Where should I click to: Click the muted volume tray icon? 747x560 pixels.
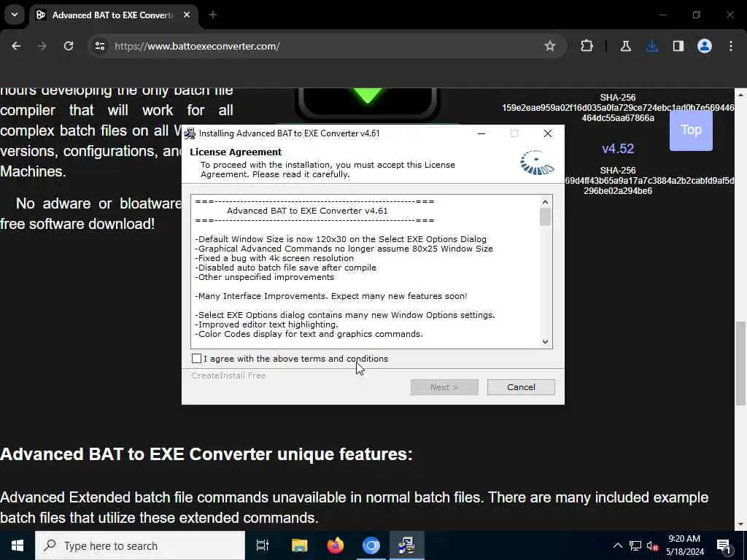(x=652, y=545)
